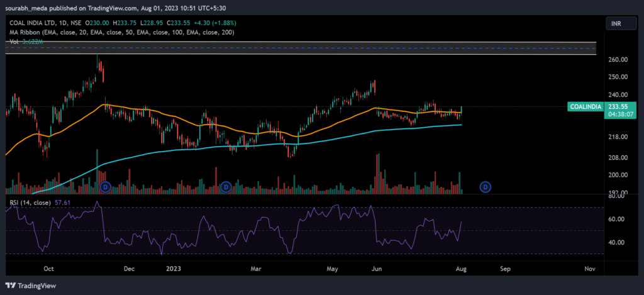Image resolution: width=644 pixels, height=295 pixels.
Task: Click the RSI value 57.61
Action: [61, 203]
